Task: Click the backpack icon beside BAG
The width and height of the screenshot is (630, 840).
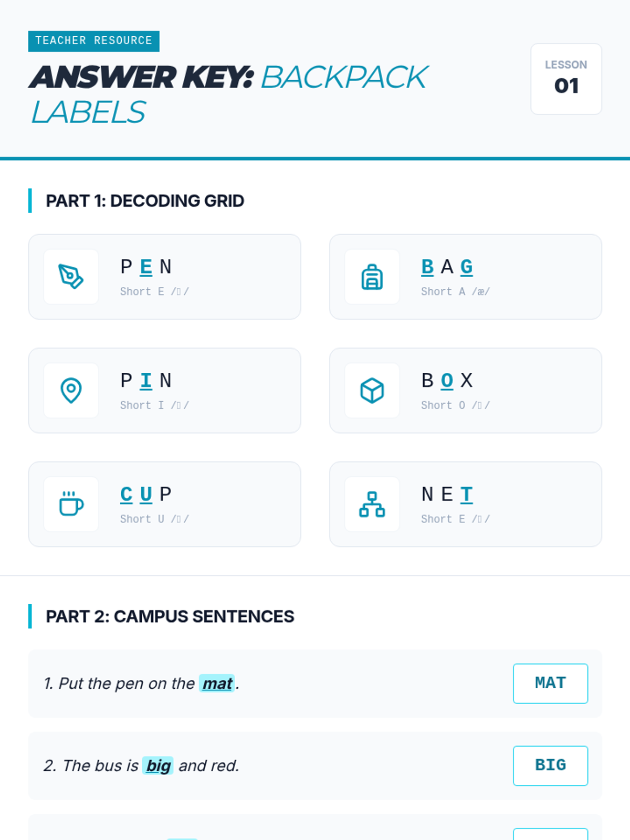Action: point(372,277)
